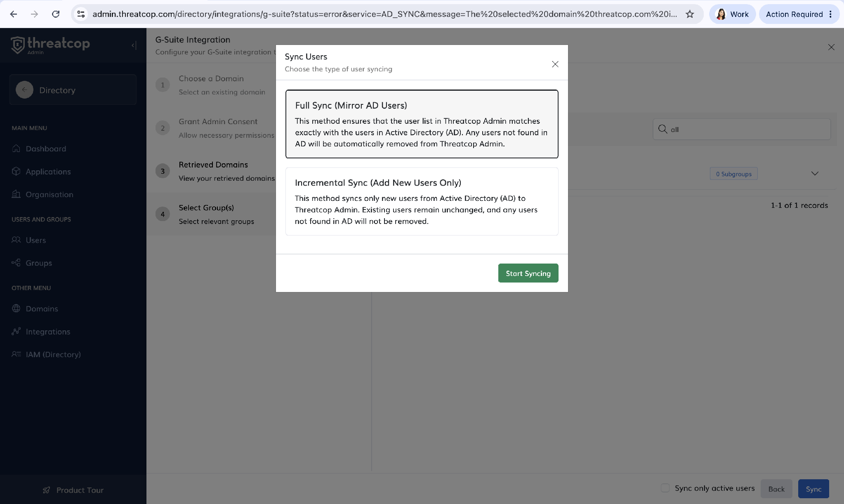844x504 pixels.
Task: Bookmark this page with the star icon
Action: 690,14
